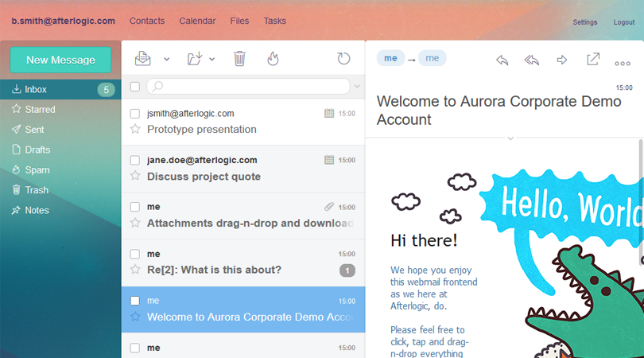The height and width of the screenshot is (358, 644).
Task: Expand the move-to-folder dropdown arrow
Action: coord(212,60)
